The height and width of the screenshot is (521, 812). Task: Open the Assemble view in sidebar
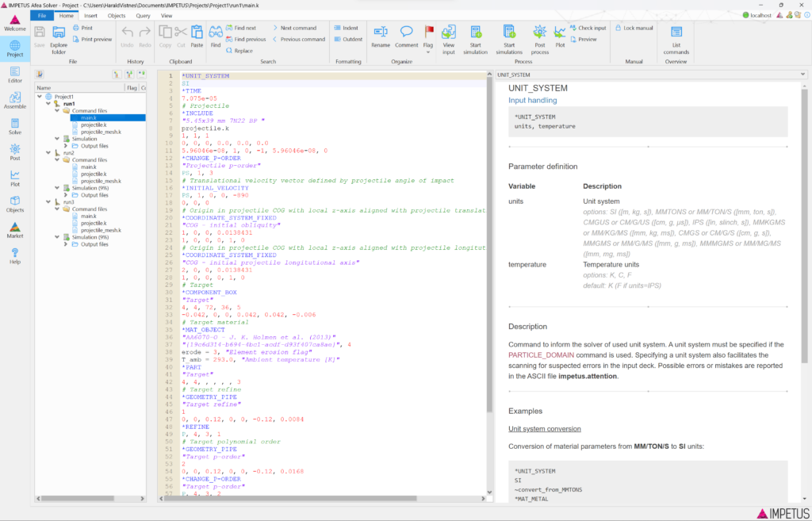14,101
